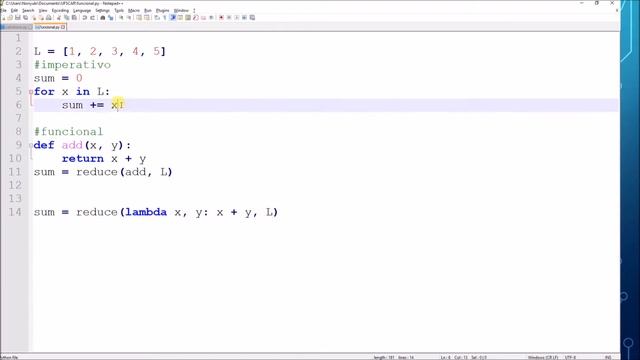Toggle synchronize vertical scrolling

click(139, 18)
